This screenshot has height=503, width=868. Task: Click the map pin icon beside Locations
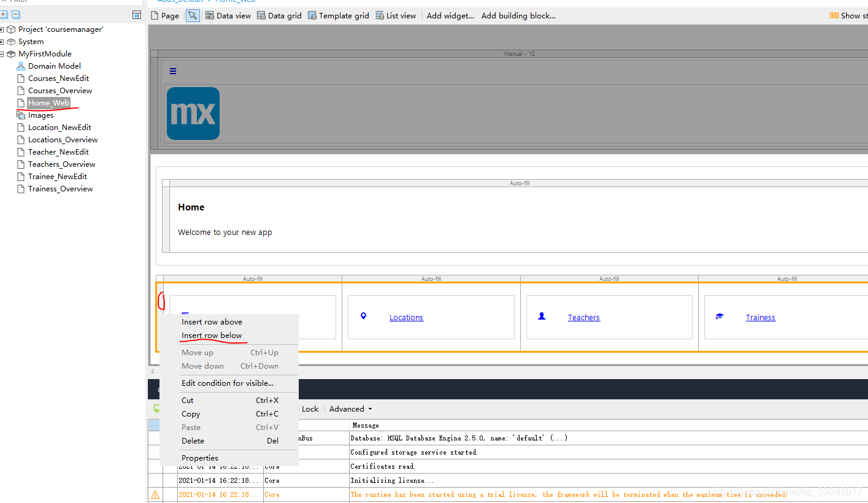[x=363, y=317]
